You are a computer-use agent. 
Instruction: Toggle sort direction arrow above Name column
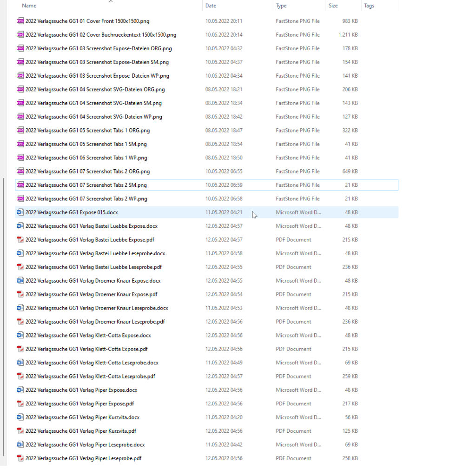coord(111,1)
